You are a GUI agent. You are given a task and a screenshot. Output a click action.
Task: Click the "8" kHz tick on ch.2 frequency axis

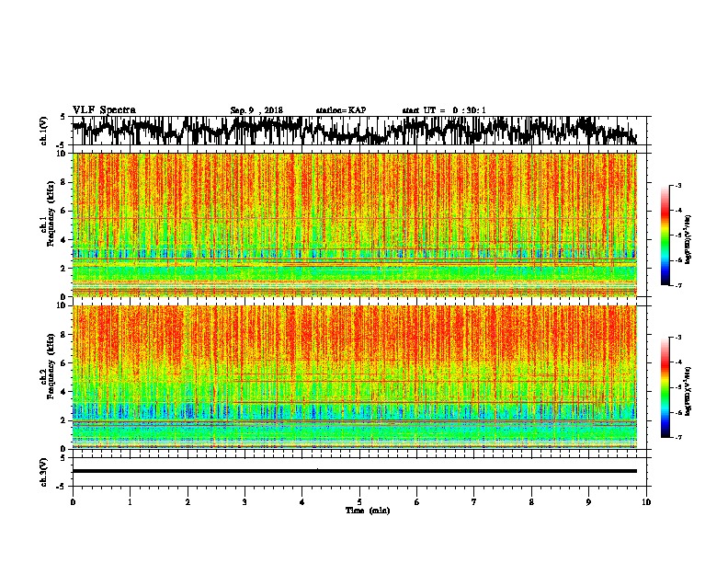click(x=65, y=335)
